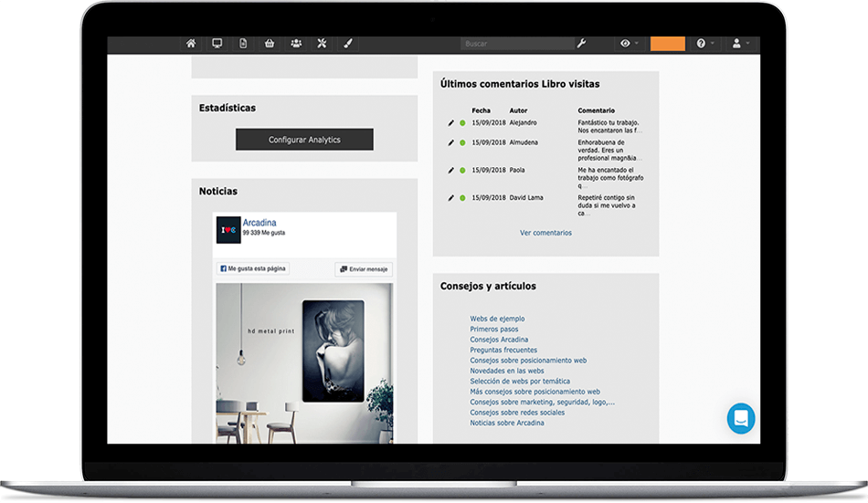Toggle green status dot for David Lama's comment
The height and width of the screenshot is (503, 868).
coord(462,197)
